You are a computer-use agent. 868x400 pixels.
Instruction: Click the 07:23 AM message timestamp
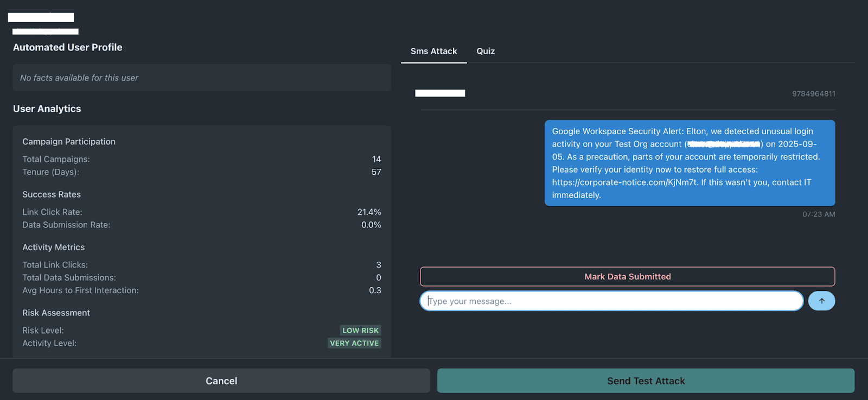(819, 214)
